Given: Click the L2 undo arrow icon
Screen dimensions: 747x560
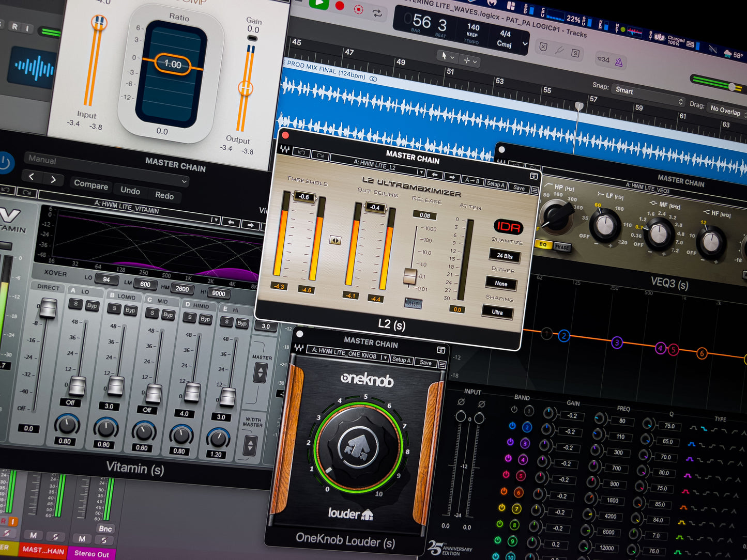Looking at the screenshot, I should pos(301,153).
